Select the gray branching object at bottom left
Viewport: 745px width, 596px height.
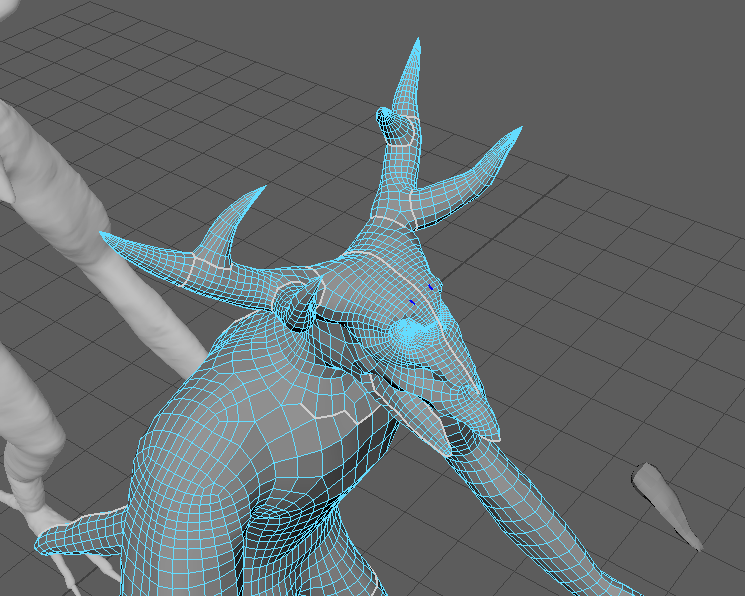(x=25, y=480)
